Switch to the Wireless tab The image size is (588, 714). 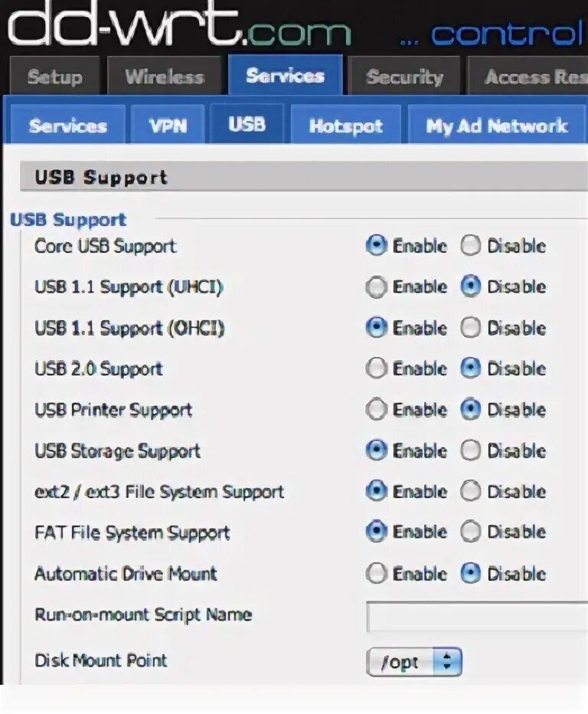(x=165, y=77)
